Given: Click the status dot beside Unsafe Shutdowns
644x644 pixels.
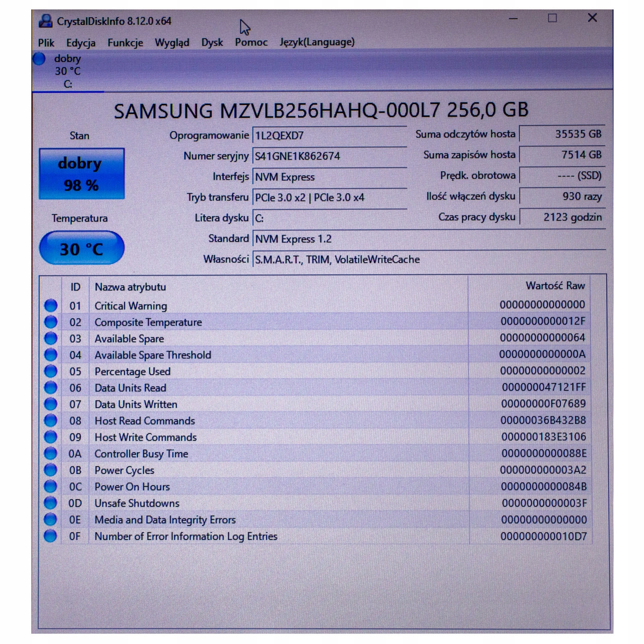Looking at the screenshot, I should [x=50, y=503].
